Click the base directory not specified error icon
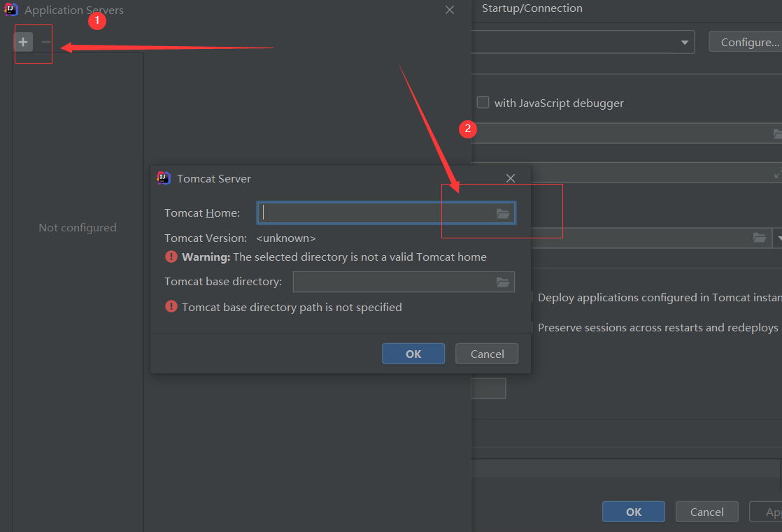The image size is (782, 532). point(171,307)
